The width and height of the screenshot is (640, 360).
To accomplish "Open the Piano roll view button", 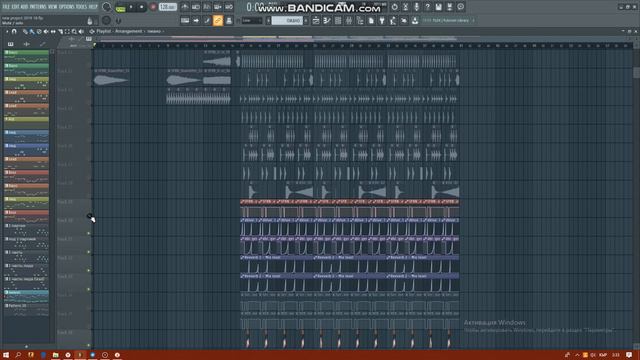I will point(327,20).
